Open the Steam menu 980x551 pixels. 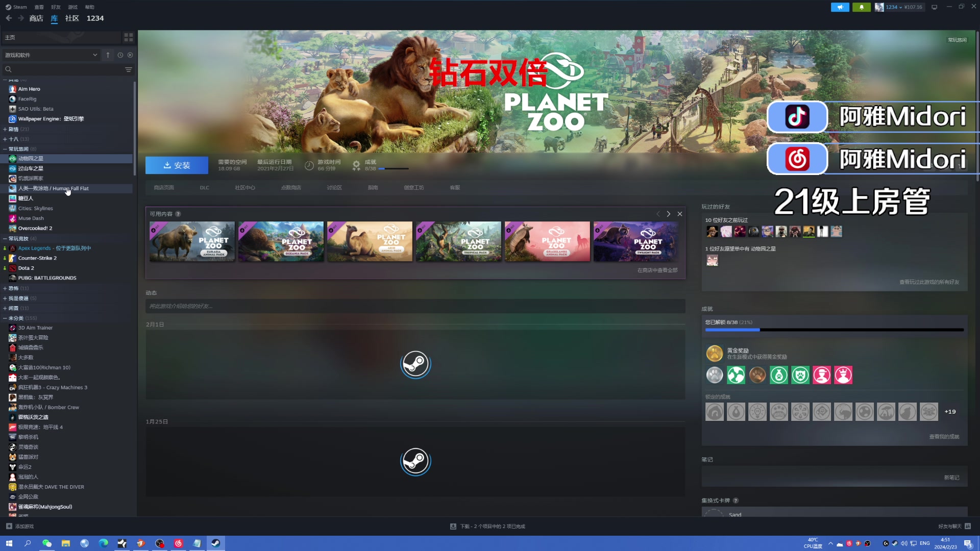(16, 7)
